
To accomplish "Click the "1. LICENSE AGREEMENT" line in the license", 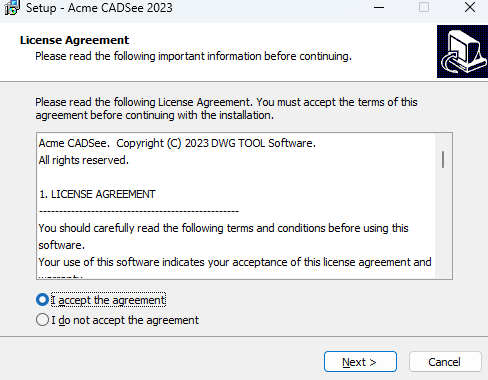I will (97, 194).
